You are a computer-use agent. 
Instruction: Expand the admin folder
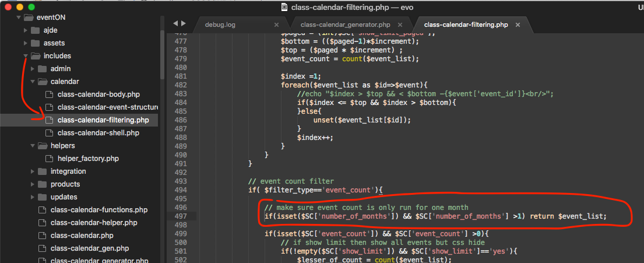tap(33, 69)
